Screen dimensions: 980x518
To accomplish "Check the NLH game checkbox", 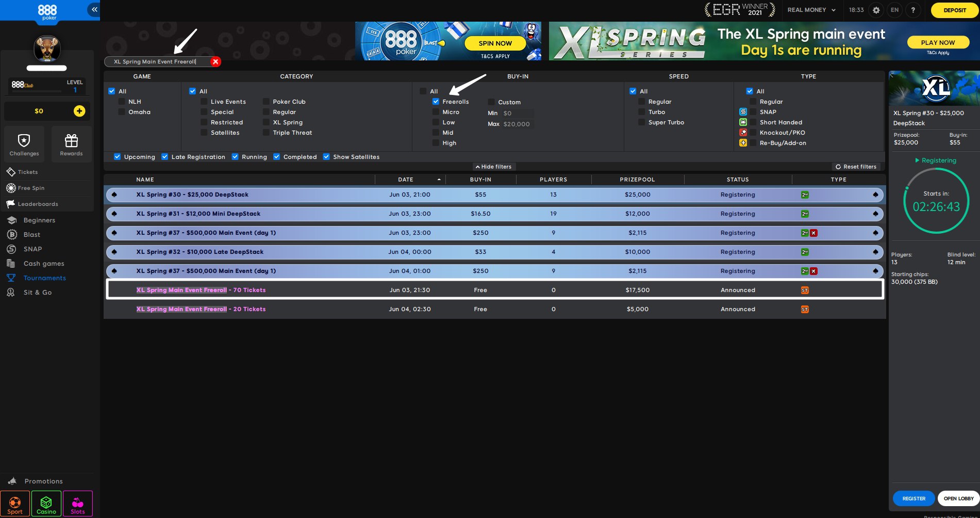I will coord(122,102).
